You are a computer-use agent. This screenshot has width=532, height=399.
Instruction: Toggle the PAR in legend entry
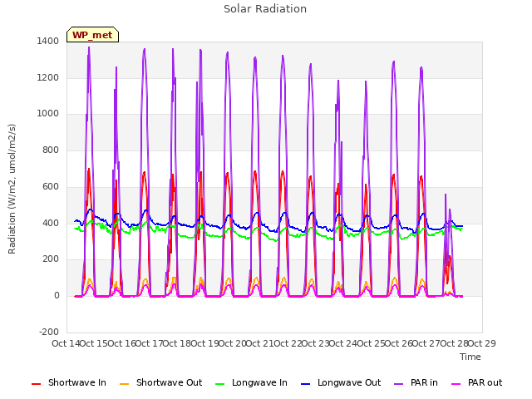[x=416, y=382]
